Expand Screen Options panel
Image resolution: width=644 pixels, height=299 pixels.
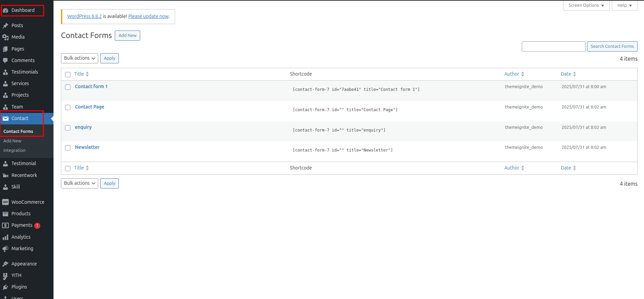tap(586, 5)
